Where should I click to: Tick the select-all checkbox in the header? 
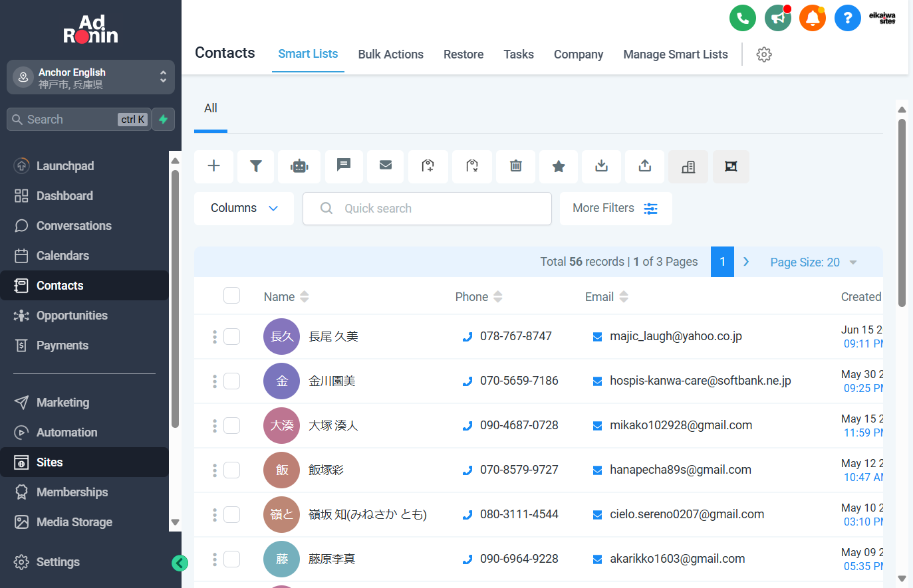[x=231, y=296]
